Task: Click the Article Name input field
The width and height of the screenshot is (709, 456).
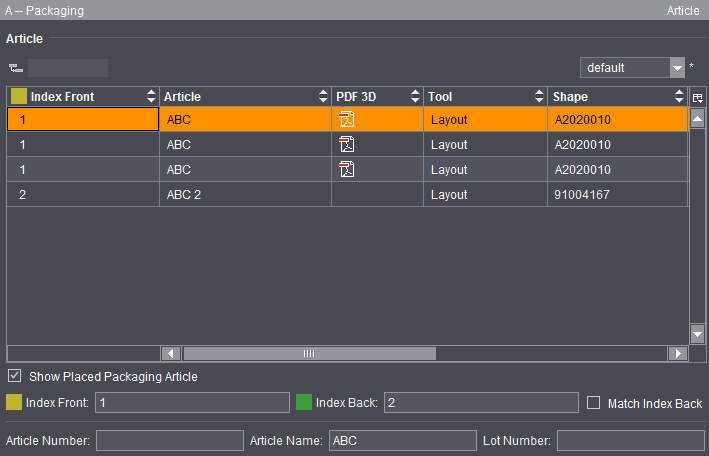Action: 402,441
